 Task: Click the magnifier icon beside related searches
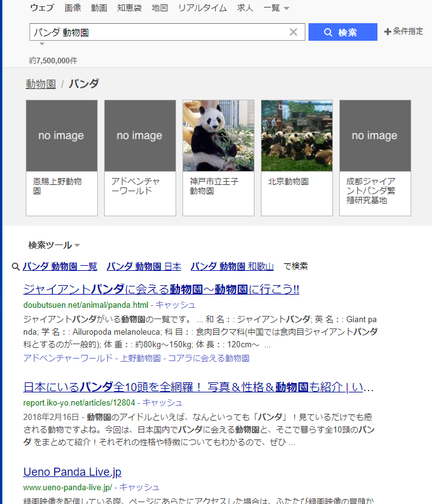point(16,266)
